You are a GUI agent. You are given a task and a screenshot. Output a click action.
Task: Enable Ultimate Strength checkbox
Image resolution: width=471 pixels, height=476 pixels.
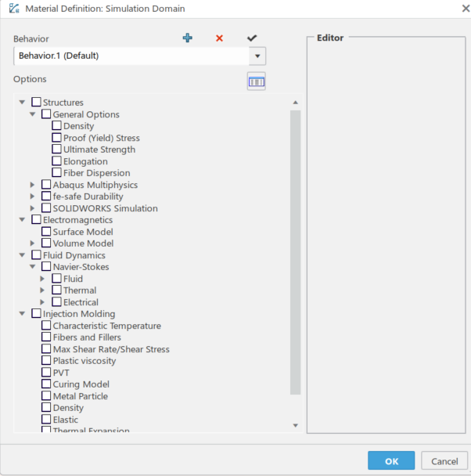point(56,149)
